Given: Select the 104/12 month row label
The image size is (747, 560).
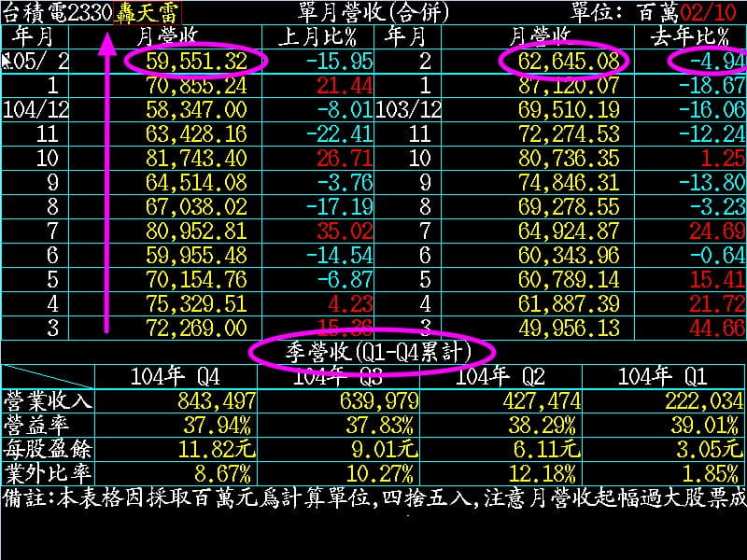Looking at the screenshot, I should coord(36,109).
